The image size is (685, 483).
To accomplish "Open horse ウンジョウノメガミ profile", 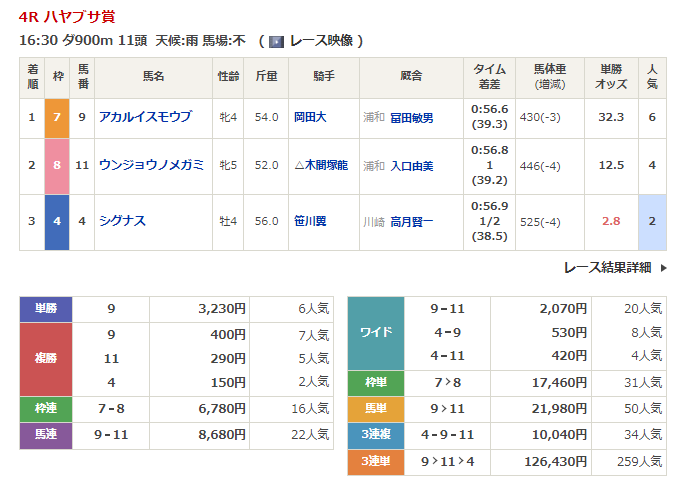I will click(x=151, y=165).
